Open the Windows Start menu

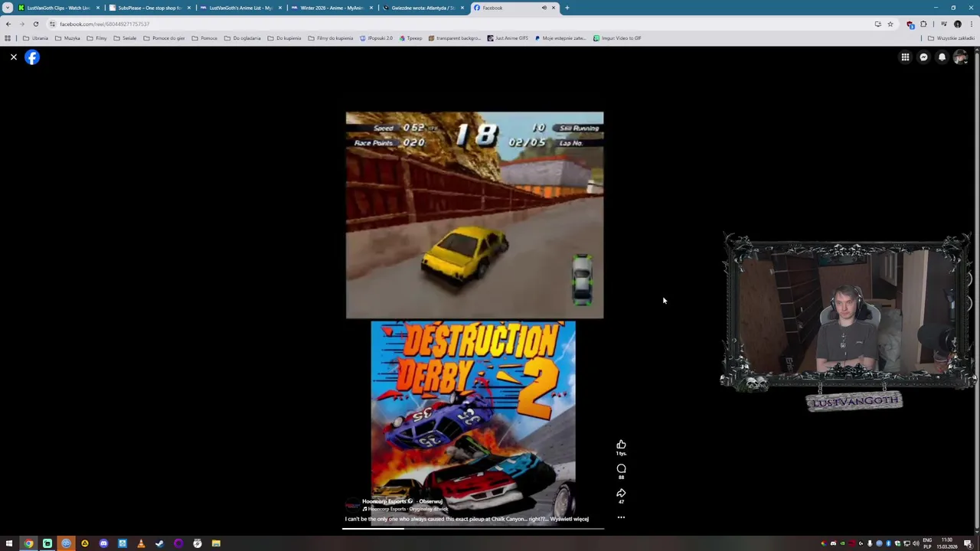coord(9,543)
